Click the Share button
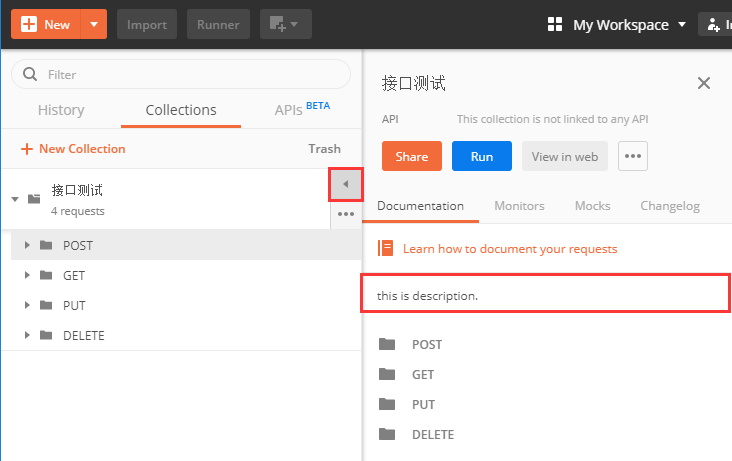This screenshot has width=732, height=461. coord(412,156)
